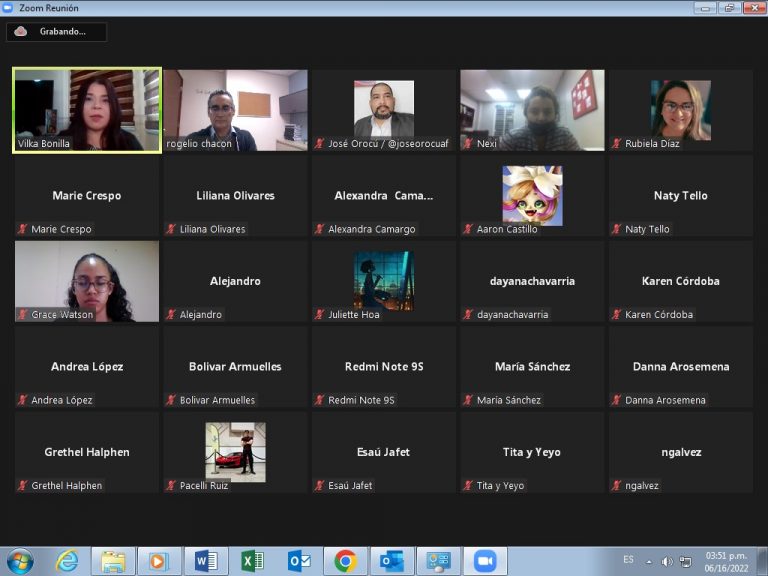
Task: Click muted mic icon for Aaron Castillo
Action: click(468, 229)
